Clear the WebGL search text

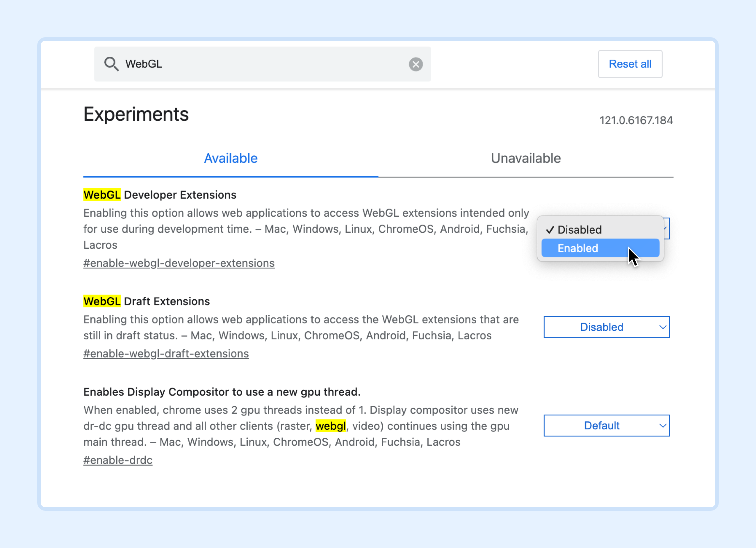(416, 64)
